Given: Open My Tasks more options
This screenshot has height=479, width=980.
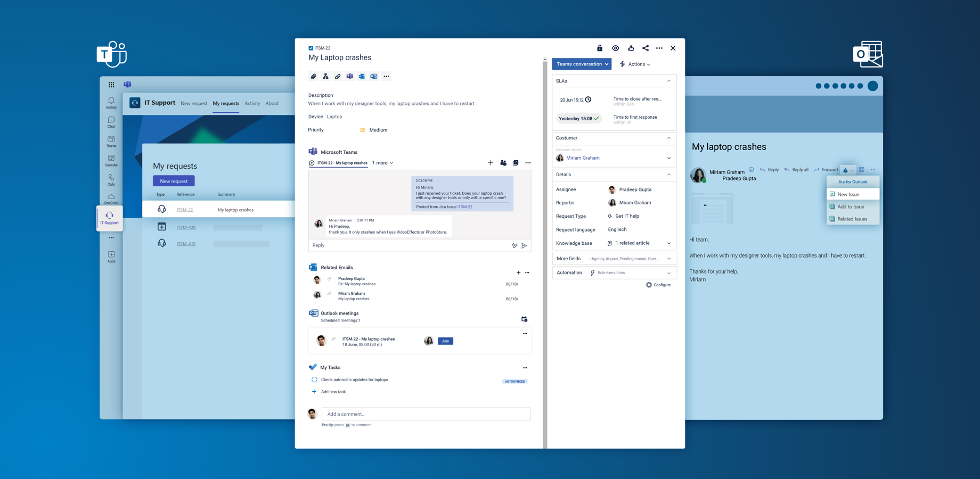Looking at the screenshot, I should point(525,368).
